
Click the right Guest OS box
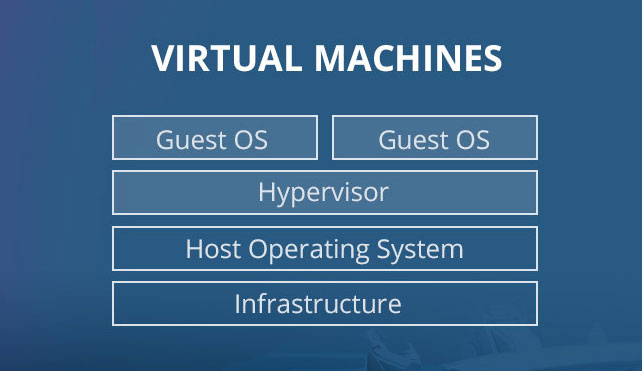coord(435,138)
